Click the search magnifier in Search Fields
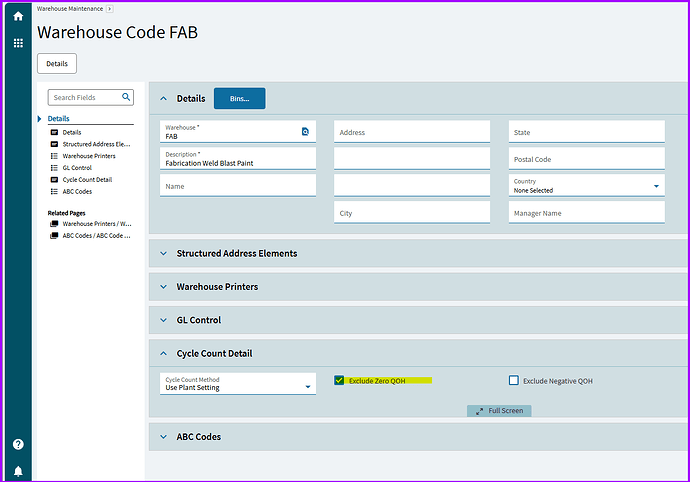 126,97
